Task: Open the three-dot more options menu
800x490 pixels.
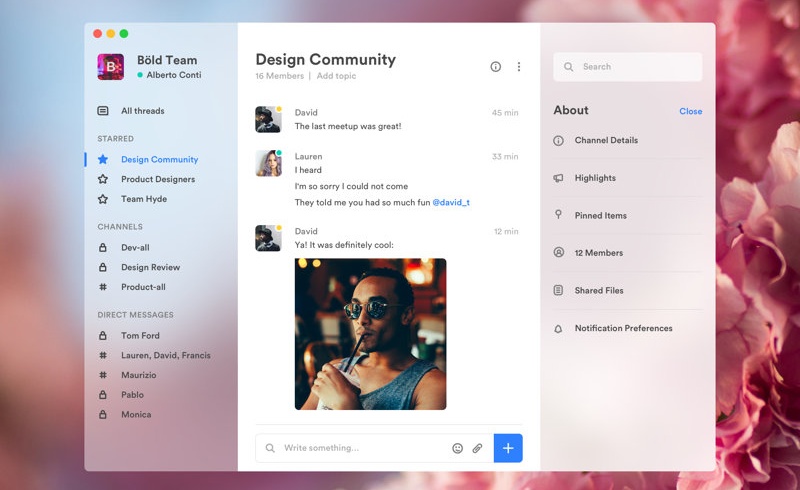Action: point(518,67)
